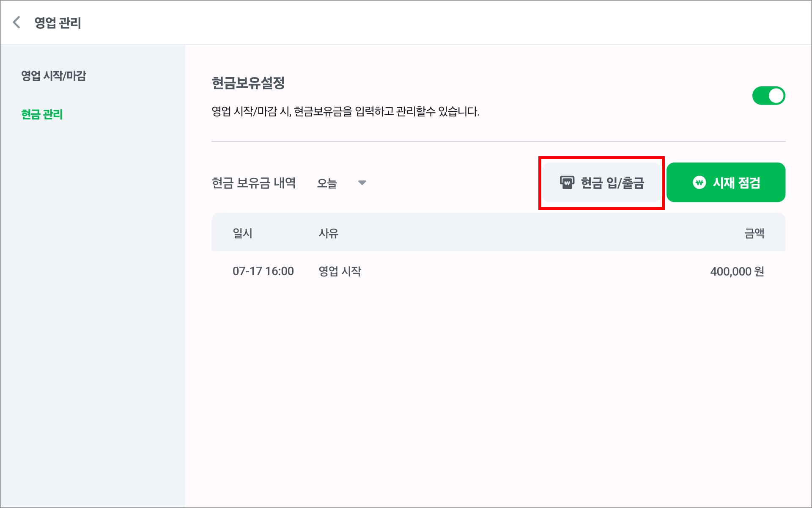Turn off the 현금보유설정 toggle switch
The image size is (812, 508).
point(768,96)
